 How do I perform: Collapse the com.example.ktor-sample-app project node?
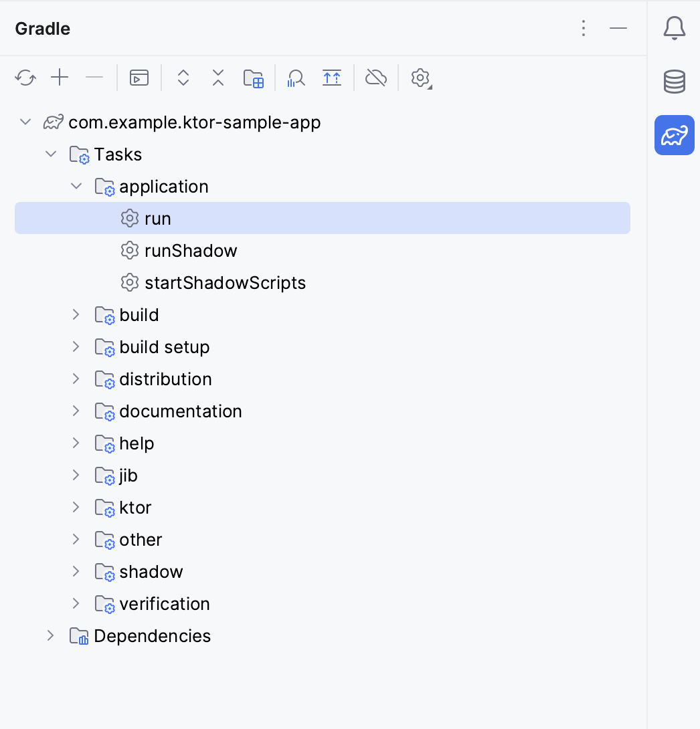point(25,122)
